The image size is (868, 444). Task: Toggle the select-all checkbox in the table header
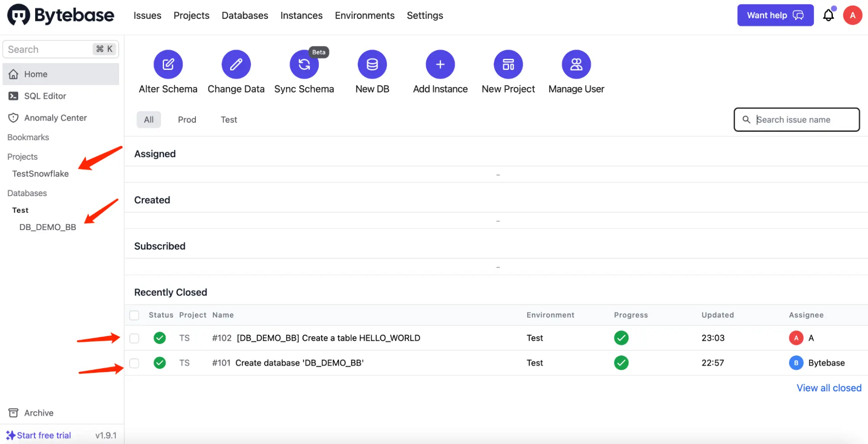(134, 315)
